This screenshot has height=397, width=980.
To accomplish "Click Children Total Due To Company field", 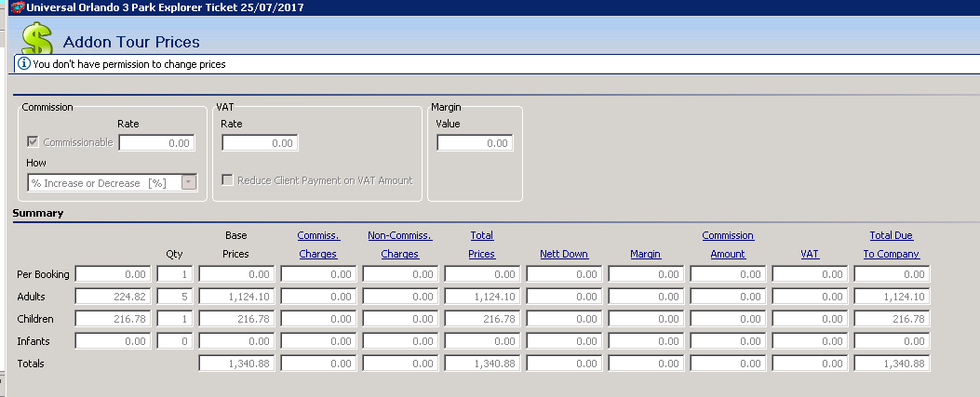I will [x=892, y=319].
